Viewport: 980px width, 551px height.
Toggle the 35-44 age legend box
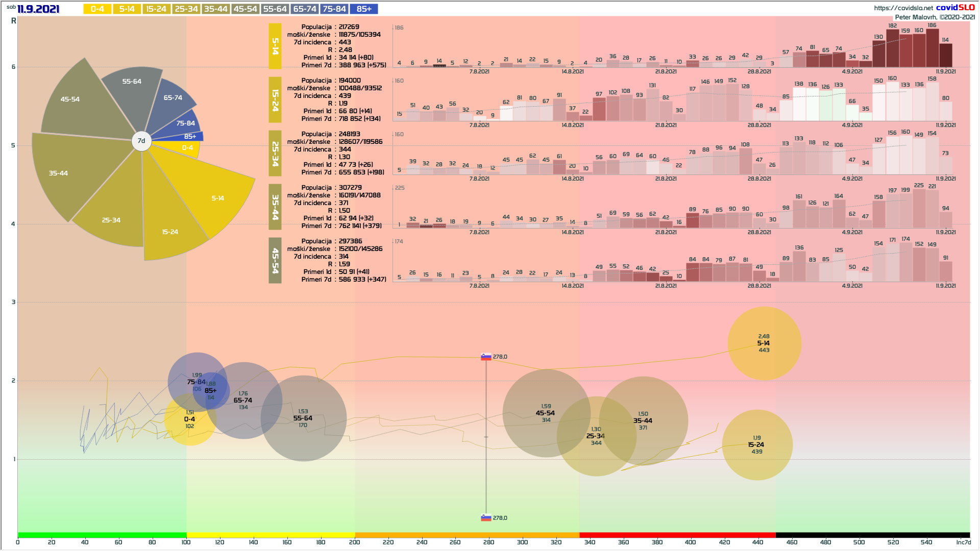[215, 9]
